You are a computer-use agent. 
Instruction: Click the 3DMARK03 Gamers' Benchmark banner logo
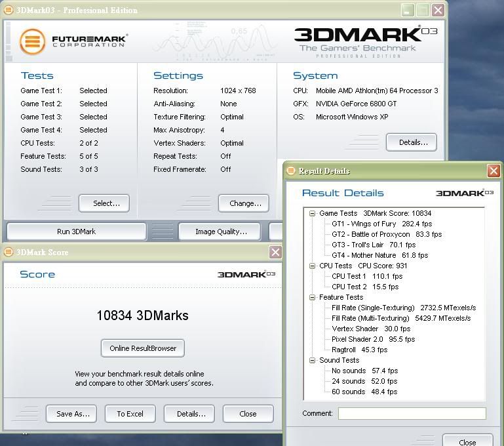coord(366,42)
